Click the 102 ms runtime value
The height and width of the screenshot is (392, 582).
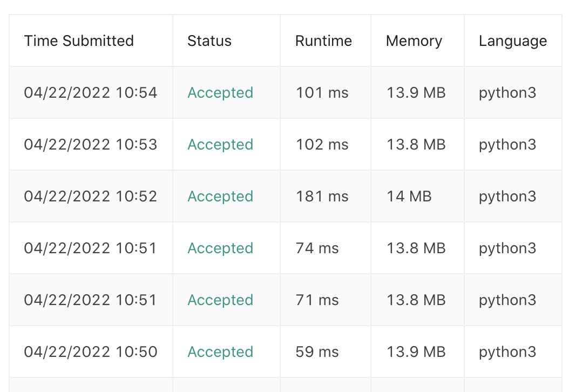tap(322, 145)
